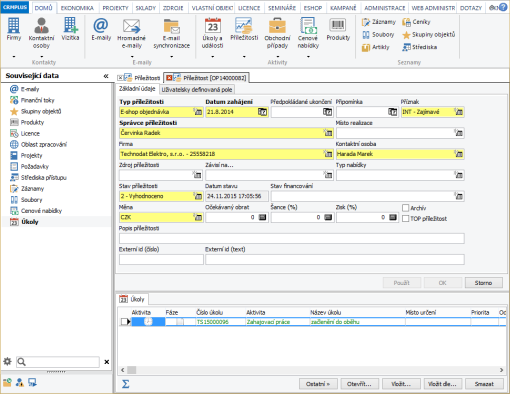510x394 pixels.
Task: Launch E-mail synchronizace
Action: click(171, 33)
